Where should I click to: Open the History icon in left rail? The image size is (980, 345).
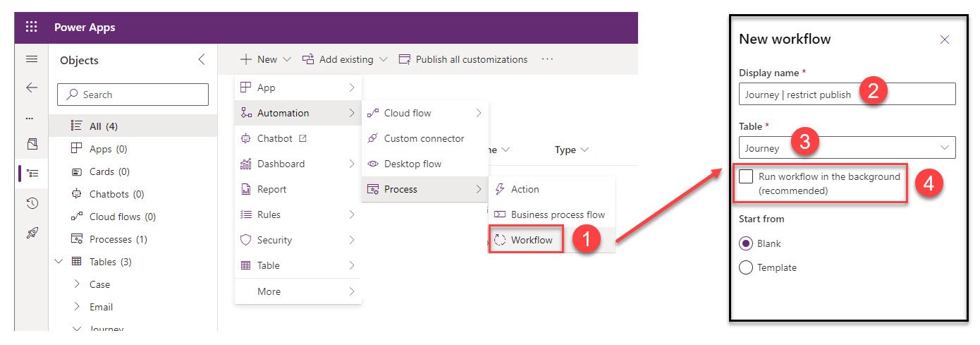tap(32, 203)
